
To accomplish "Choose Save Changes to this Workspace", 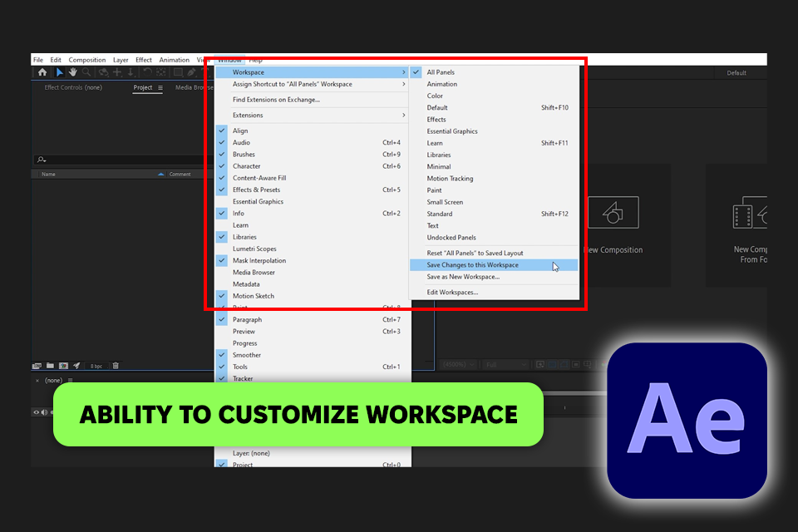I will pyautogui.click(x=494, y=264).
